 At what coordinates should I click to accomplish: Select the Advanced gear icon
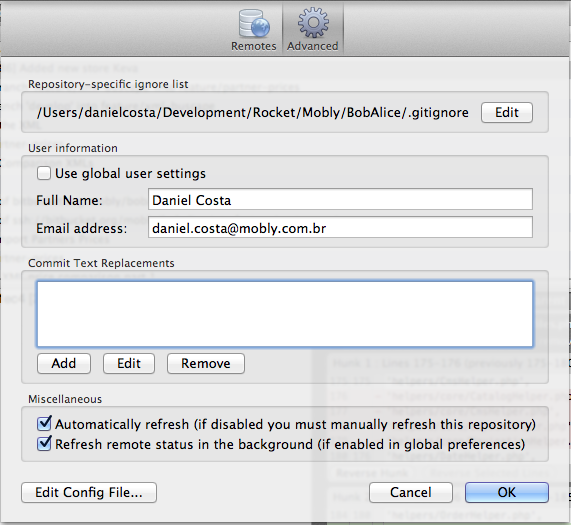[313, 23]
